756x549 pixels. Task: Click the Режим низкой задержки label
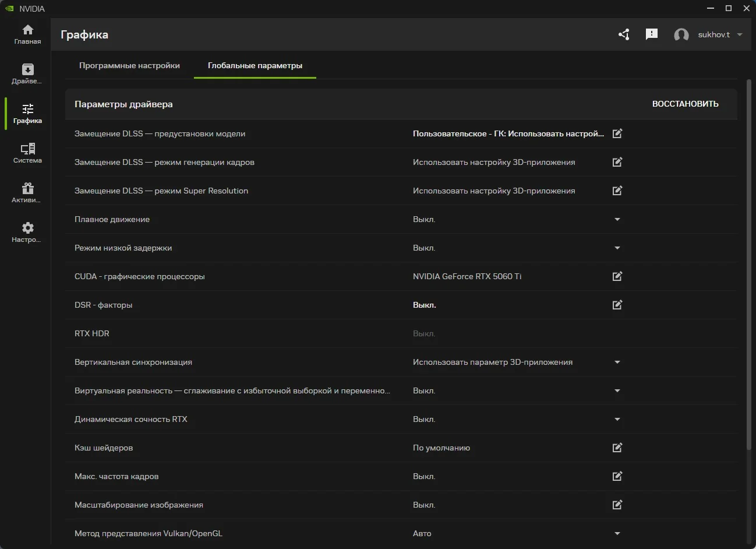click(x=123, y=248)
